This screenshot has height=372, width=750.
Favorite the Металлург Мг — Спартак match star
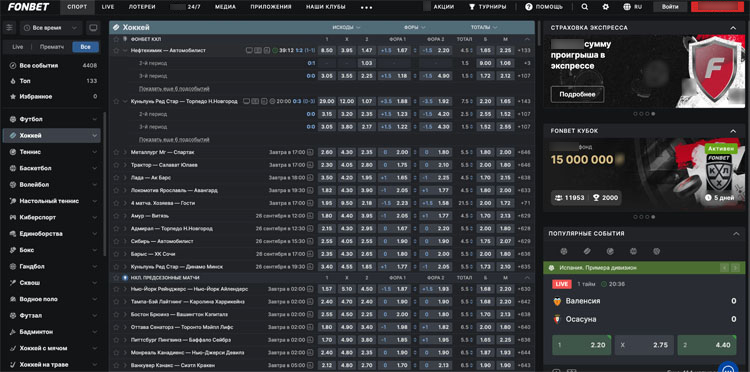tap(116, 152)
